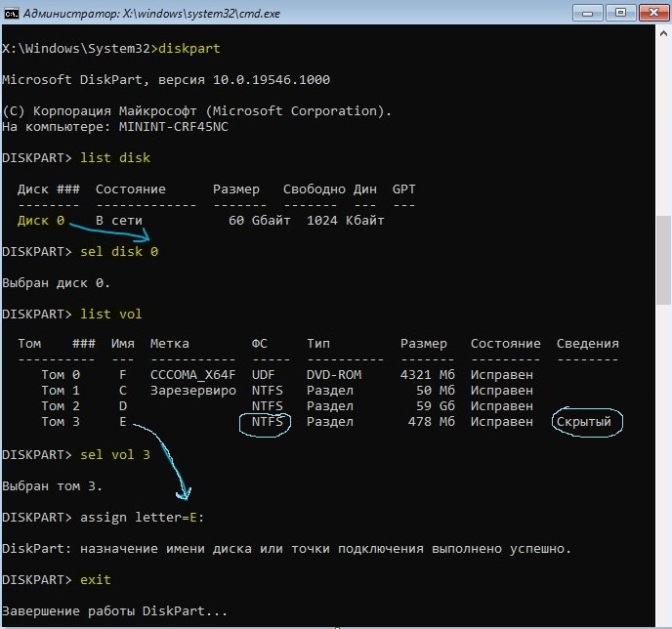Click label 'CCCOMA_X64F'

(192, 375)
